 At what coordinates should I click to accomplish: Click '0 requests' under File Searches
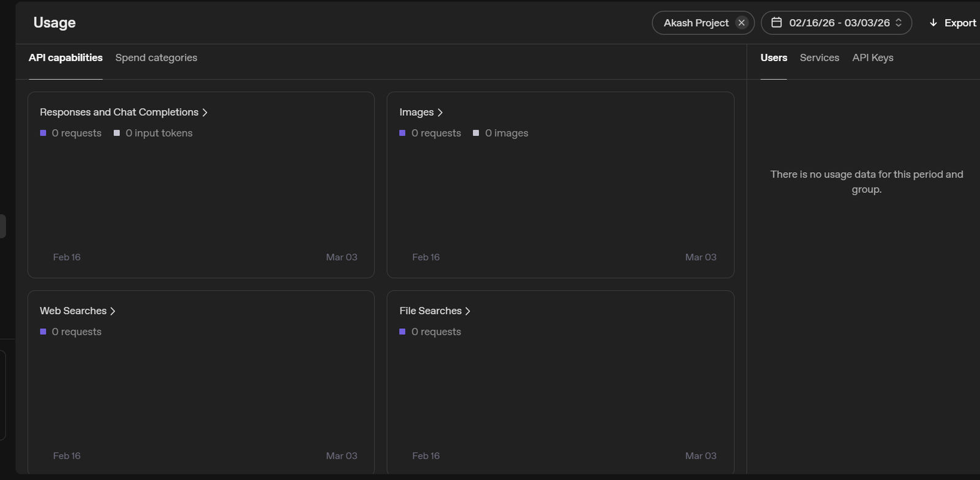click(436, 331)
